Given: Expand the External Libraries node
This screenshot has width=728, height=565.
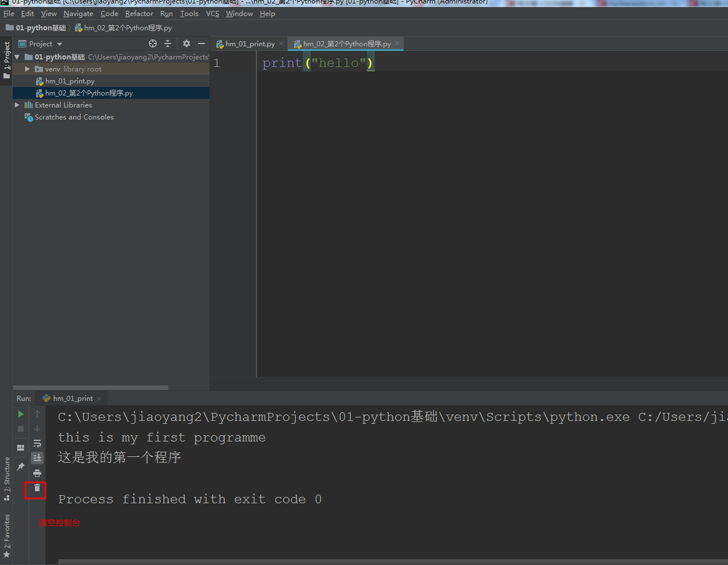Looking at the screenshot, I should tap(17, 105).
